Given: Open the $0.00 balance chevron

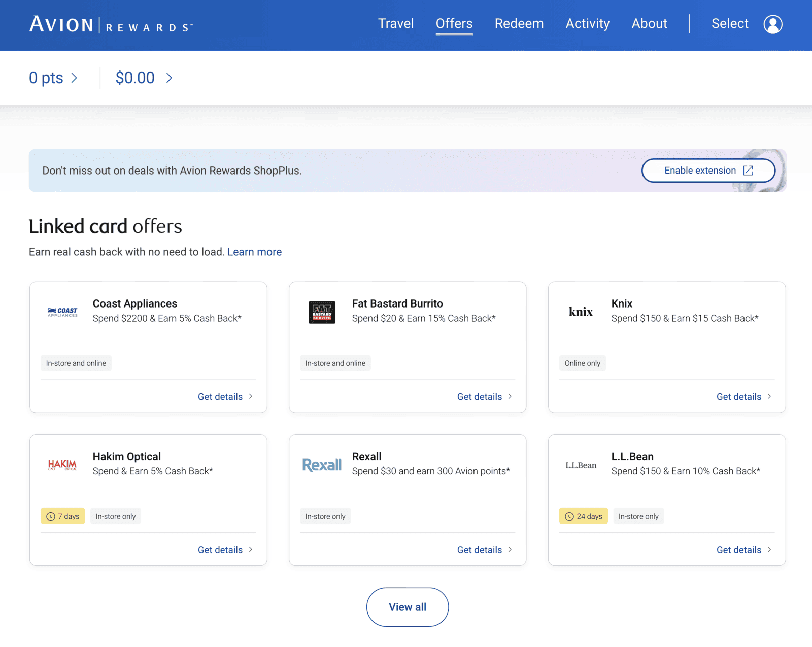Looking at the screenshot, I should click(170, 78).
